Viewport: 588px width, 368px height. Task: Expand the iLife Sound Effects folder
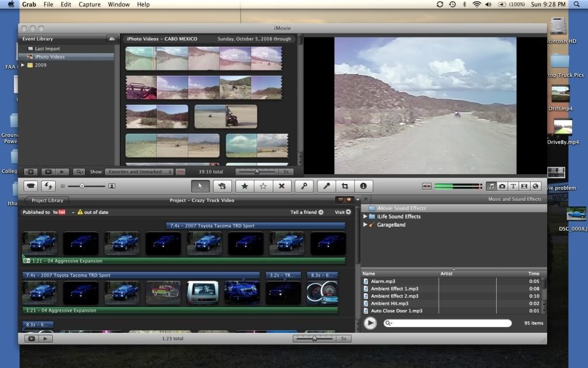(365, 216)
